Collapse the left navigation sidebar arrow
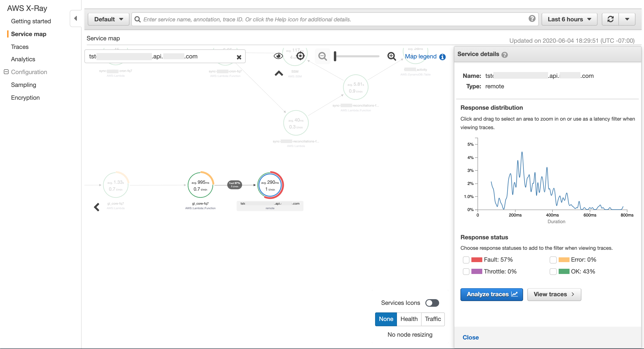The height and width of the screenshot is (349, 644). 75,19
